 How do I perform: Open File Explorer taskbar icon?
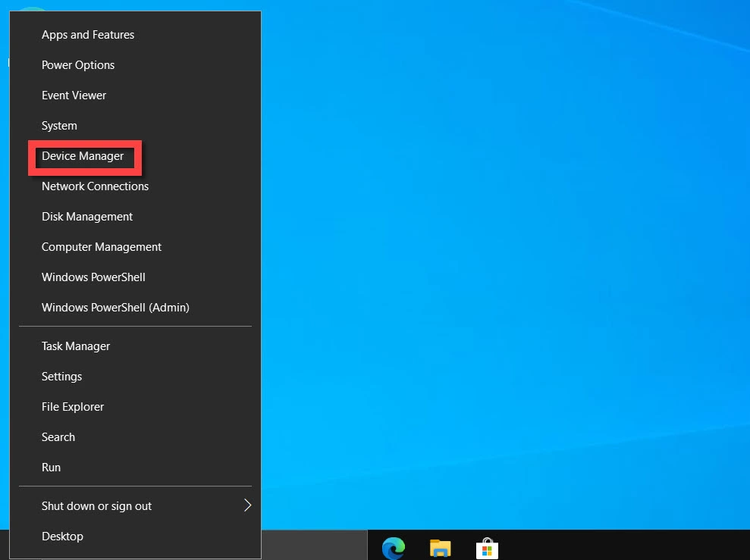440,548
